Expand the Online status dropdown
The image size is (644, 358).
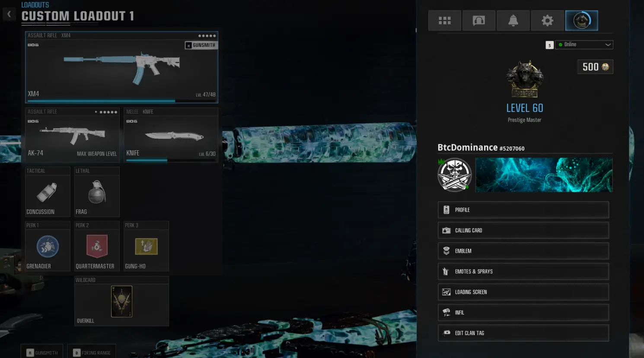click(x=584, y=44)
